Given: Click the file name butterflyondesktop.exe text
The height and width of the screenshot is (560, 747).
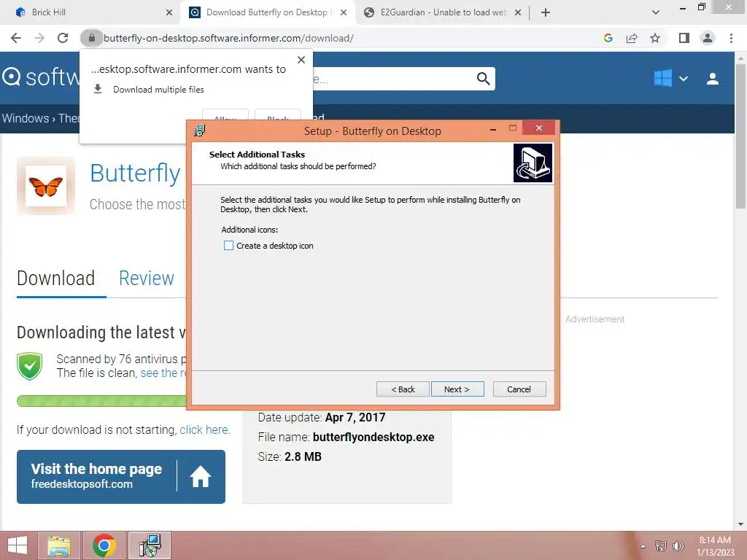Looking at the screenshot, I should click(x=373, y=437).
